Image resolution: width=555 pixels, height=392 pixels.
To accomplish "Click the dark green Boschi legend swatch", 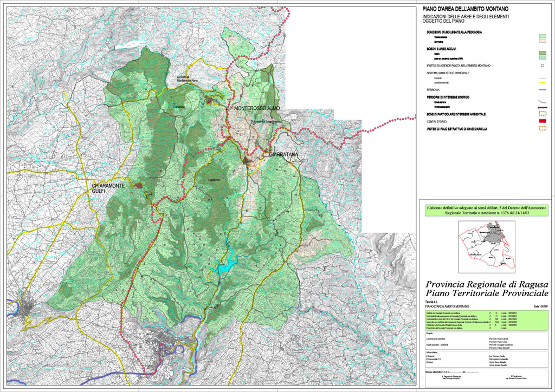I will point(542,53).
